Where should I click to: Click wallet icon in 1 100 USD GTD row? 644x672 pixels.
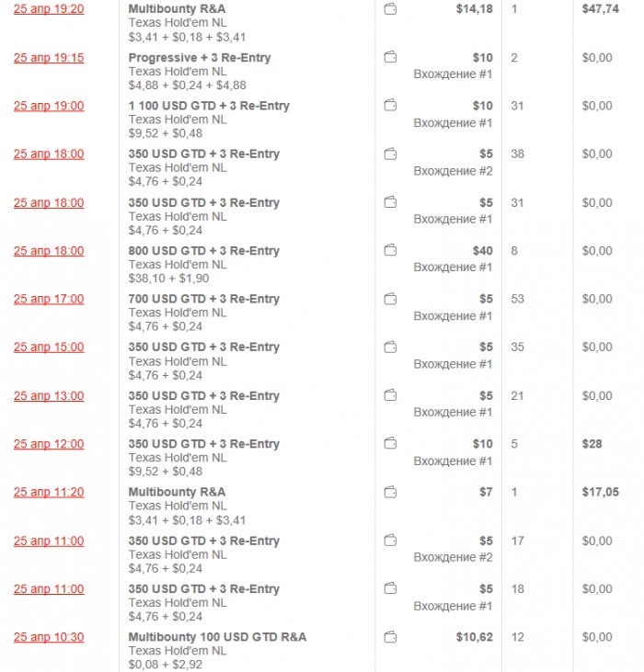[x=390, y=106]
